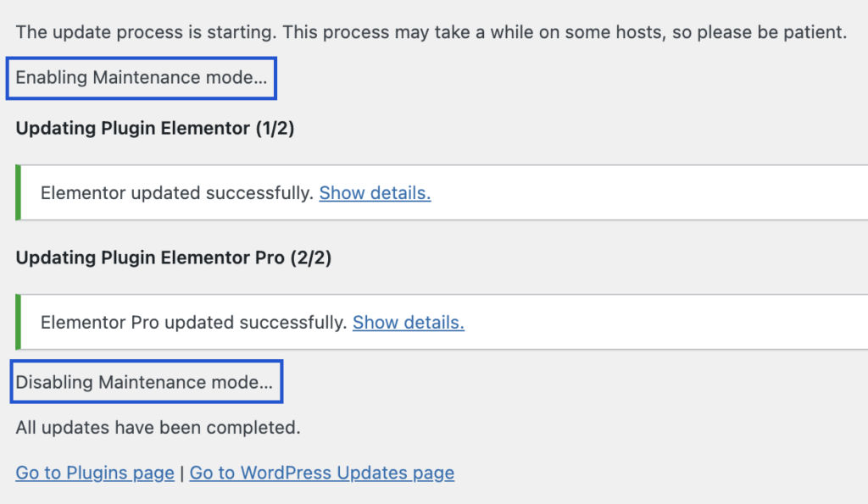Click the '(2/2)' progress counter
The image size is (868, 504).
[x=310, y=258]
